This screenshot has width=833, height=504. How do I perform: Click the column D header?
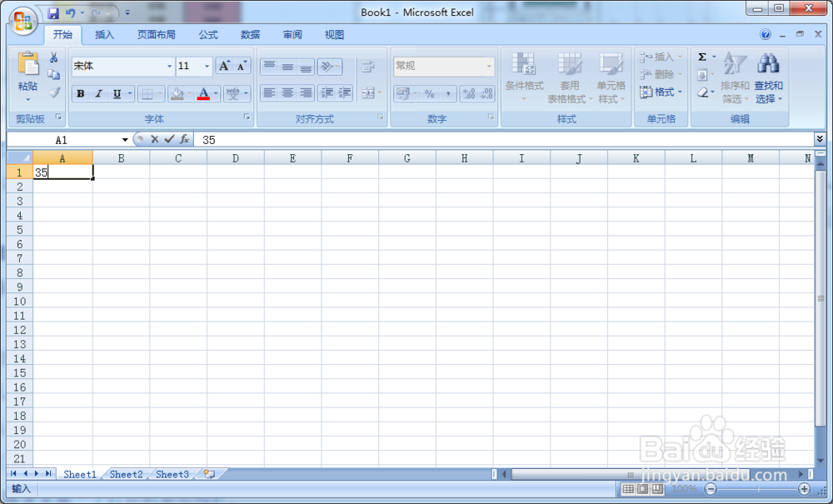[x=236, y=157]
